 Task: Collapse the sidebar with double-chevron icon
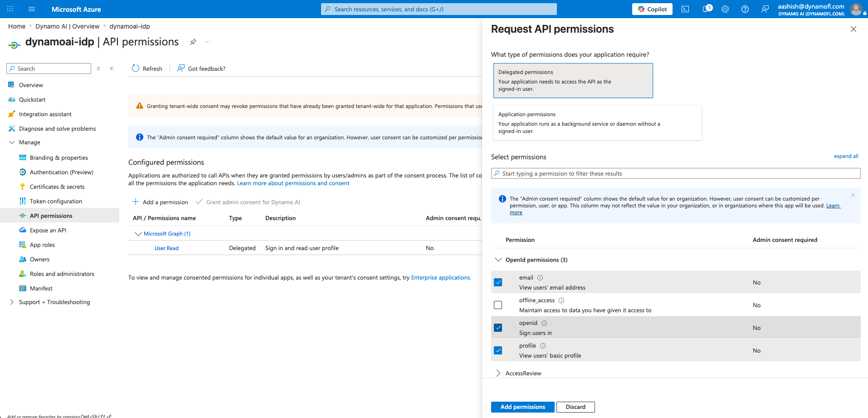tap(112, 69)
